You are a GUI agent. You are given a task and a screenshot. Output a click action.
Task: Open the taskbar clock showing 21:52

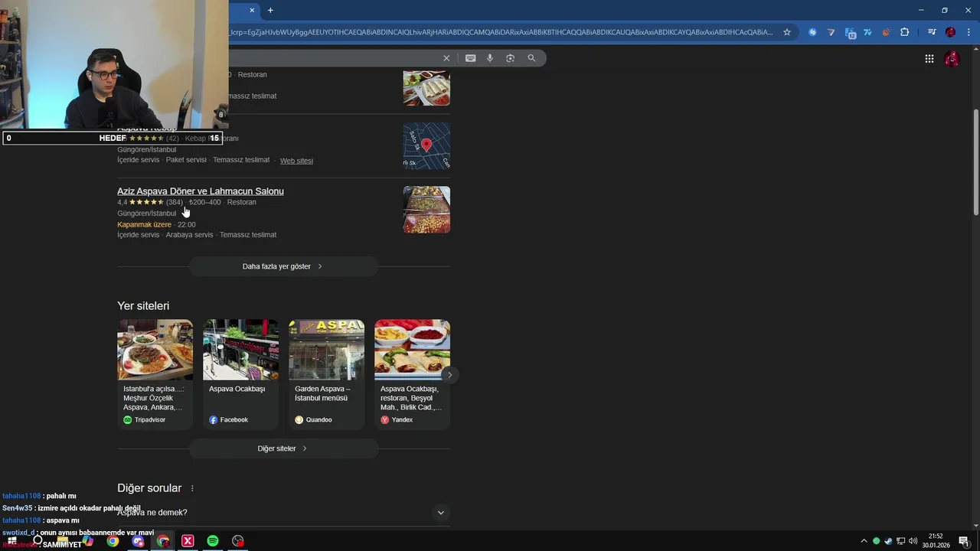click(936, 541)
